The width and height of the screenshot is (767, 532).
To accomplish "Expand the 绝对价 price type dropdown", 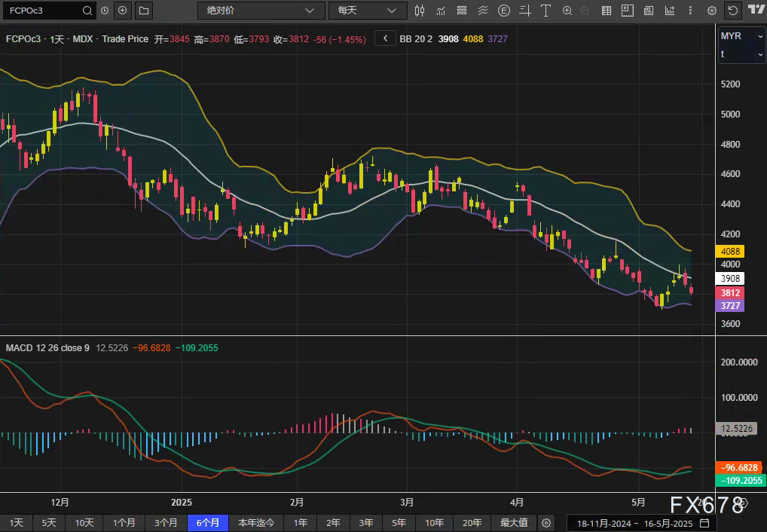I will (x=261, y=11).
